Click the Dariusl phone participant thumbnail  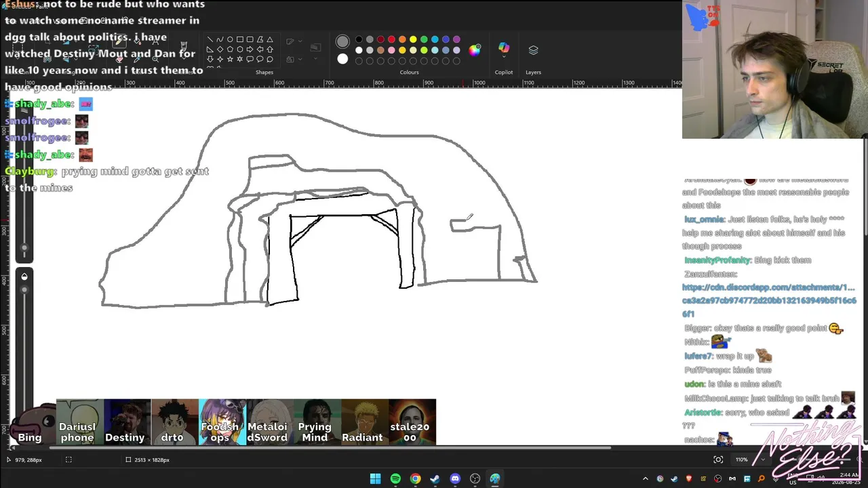[x=79, y=422]
